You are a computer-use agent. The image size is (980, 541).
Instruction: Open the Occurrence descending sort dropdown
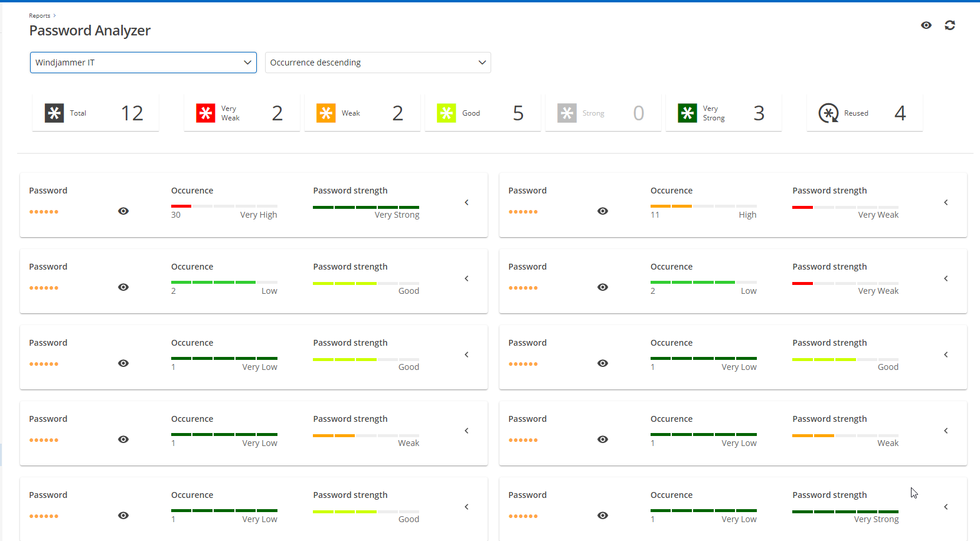click(x=378, y=63)
